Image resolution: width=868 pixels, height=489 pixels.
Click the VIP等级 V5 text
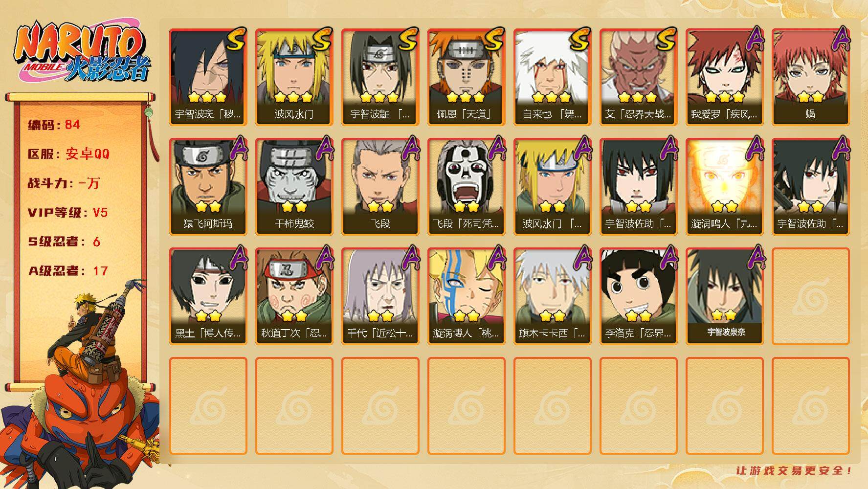[67, 213]
